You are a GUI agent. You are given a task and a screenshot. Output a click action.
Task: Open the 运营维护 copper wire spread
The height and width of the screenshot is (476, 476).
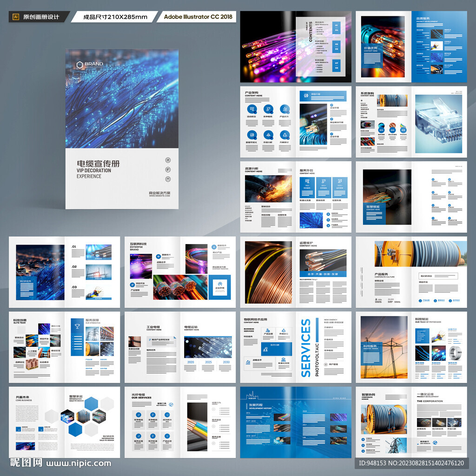[x=296, y=272]
